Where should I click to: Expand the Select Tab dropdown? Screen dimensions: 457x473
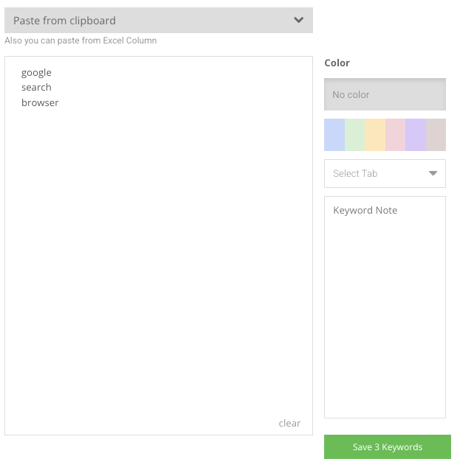pyautogui.click(x=385, y=173)
